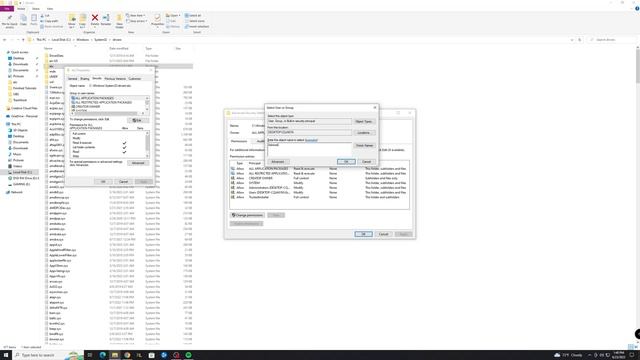Click the object name text box
The width and height of the screenshot is (640, 360).
(309, 149)
